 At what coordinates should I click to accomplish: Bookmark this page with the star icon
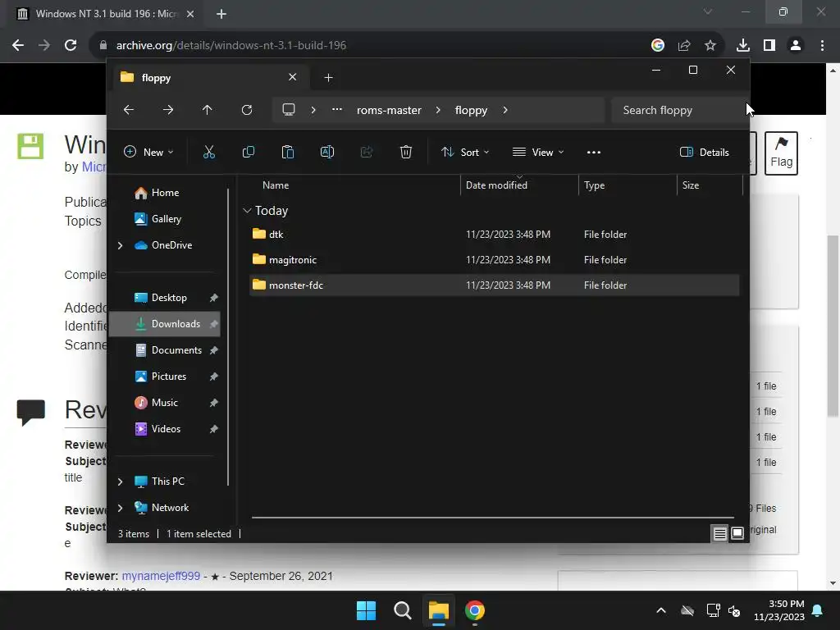pyautogui.click(x=710, y=46)
